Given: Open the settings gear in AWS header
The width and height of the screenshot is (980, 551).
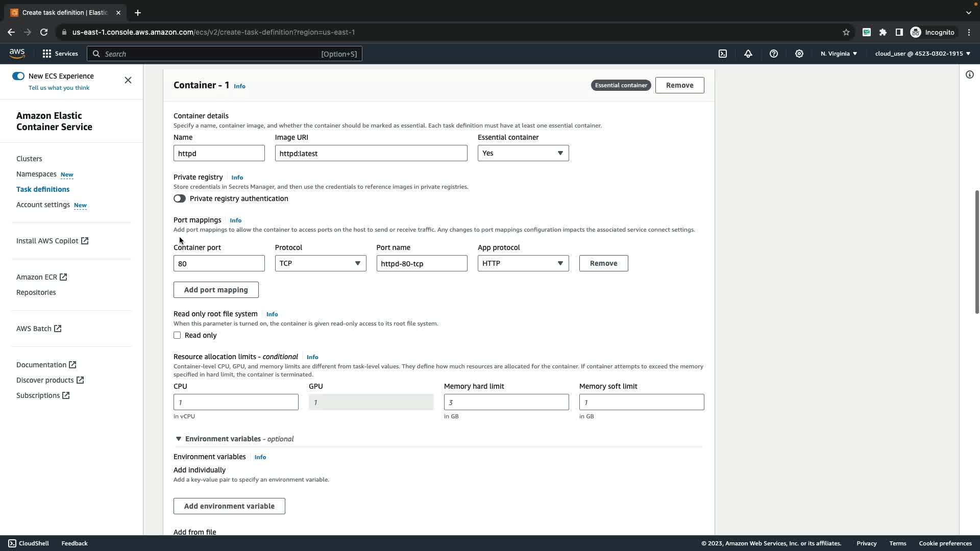Looking at the screenshot, I should 799,54.
